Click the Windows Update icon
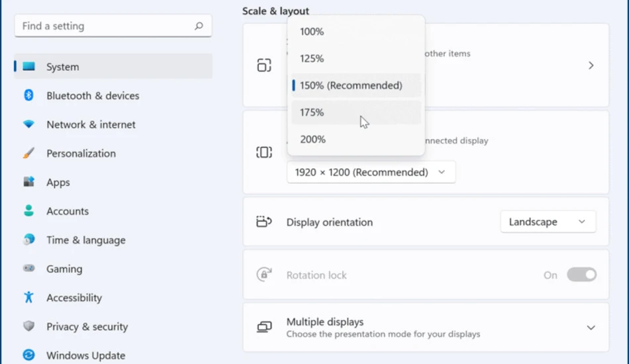Viewport: 629px width, 364px height. tap(28, 355)
